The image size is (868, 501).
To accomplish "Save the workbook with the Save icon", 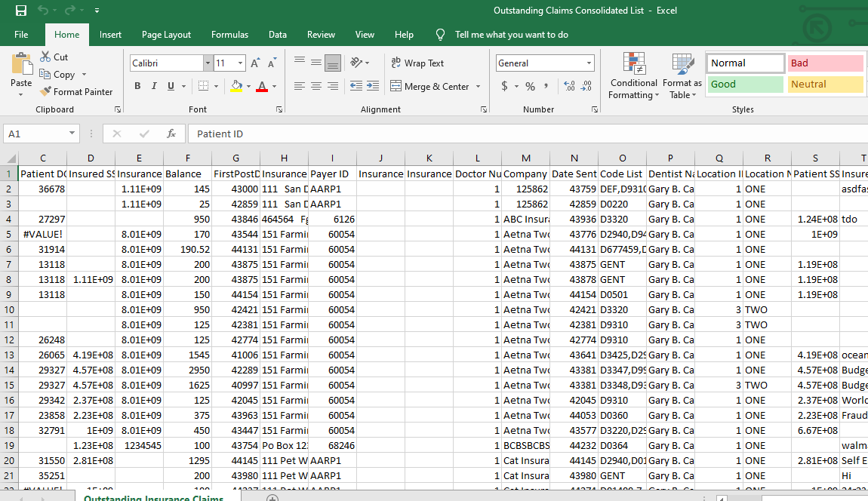I will pyautogui.click(x=21, y=11).
